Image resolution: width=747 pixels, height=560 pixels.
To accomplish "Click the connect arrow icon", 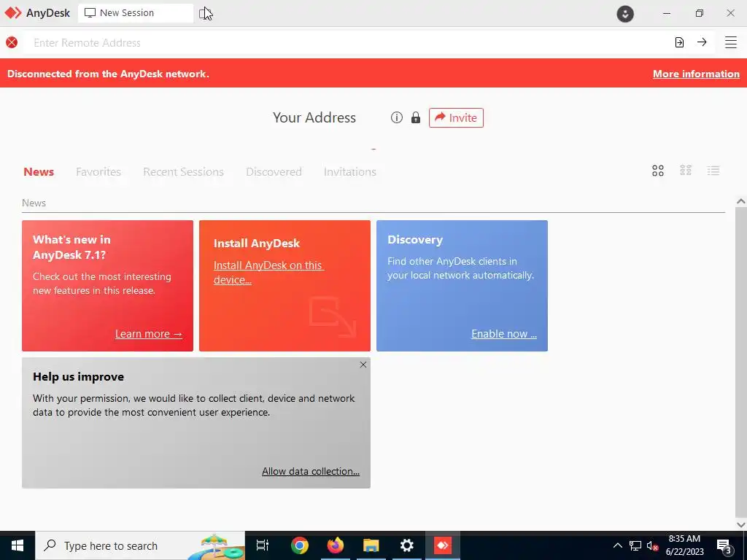I will (702, 42).
